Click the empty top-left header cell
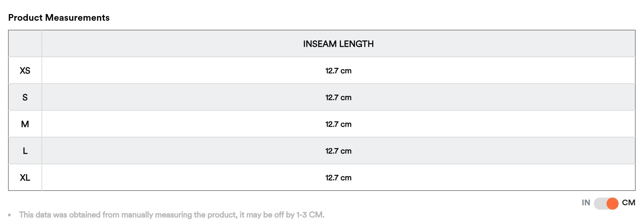The width and height of the screenshot is (644, 224). tap(25, 43)
